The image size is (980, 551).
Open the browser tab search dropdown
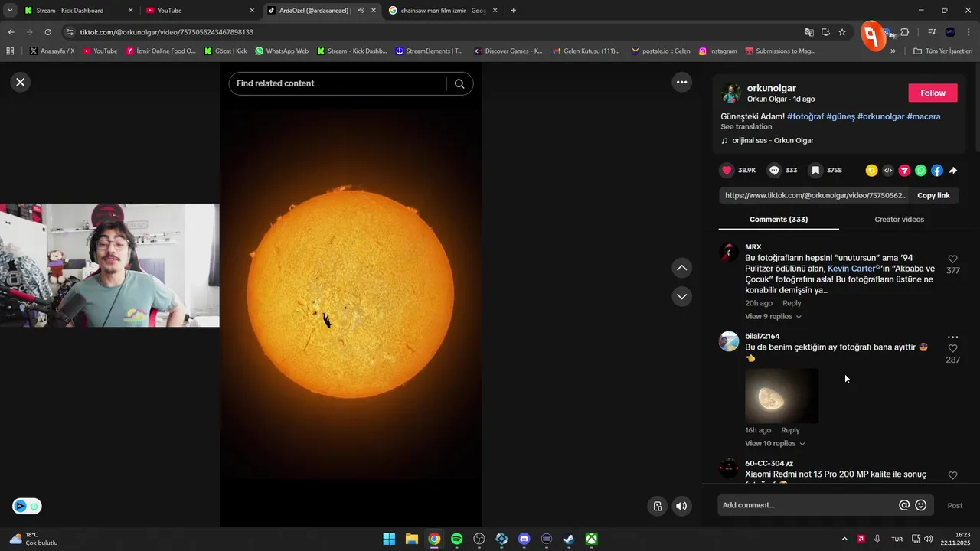coord(9,11)
